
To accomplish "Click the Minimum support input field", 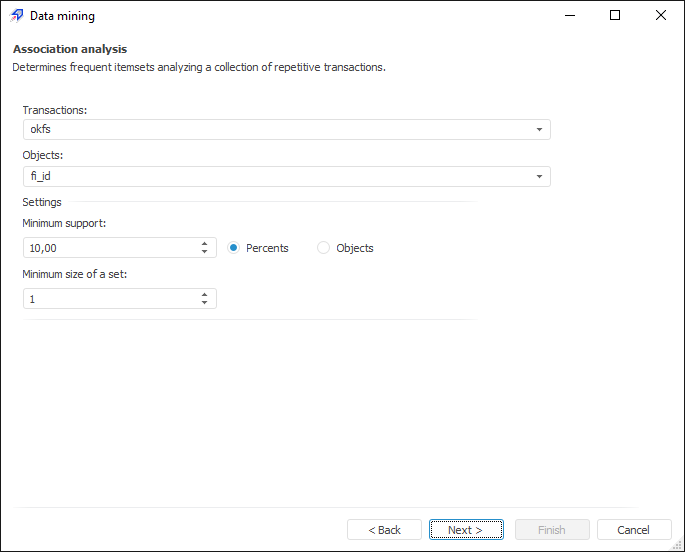I will pyautogui.click(x=110, y=248).
